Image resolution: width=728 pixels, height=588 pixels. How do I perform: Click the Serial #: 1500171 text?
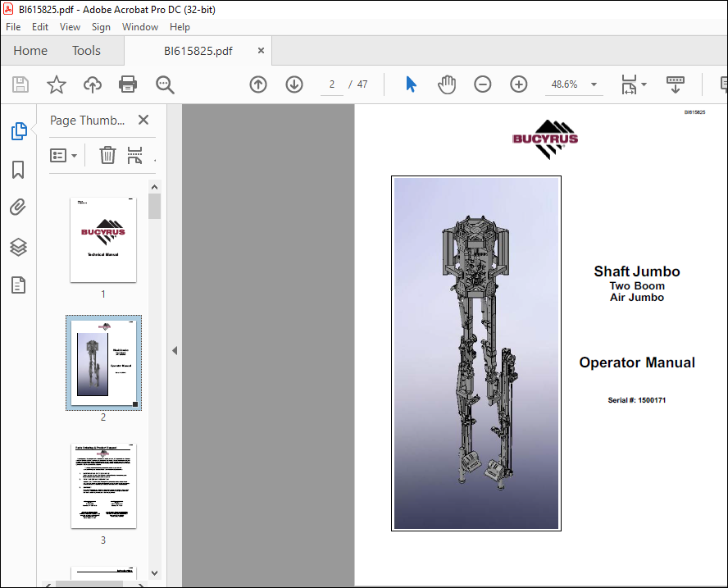[x=637, y=400]
